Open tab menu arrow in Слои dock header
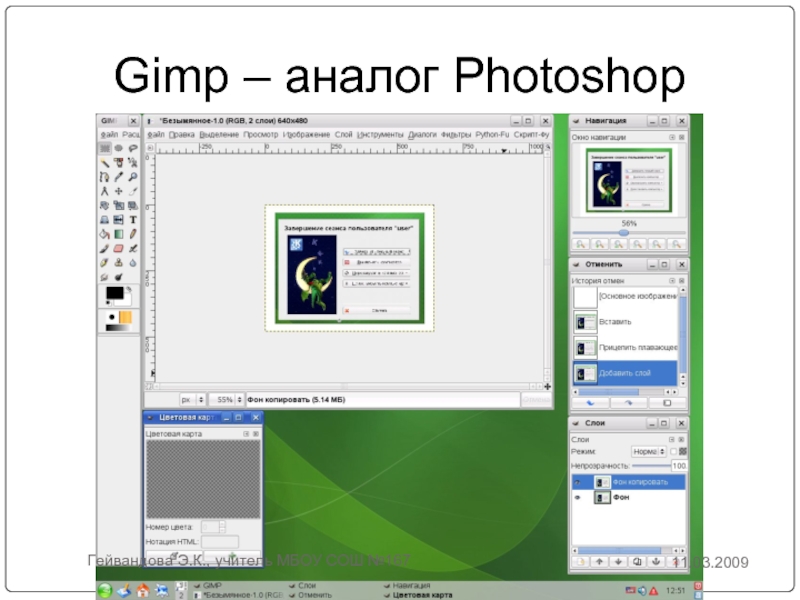Image resolution: width=800 pixels, height=600 pixels. (x=672, y=439)
